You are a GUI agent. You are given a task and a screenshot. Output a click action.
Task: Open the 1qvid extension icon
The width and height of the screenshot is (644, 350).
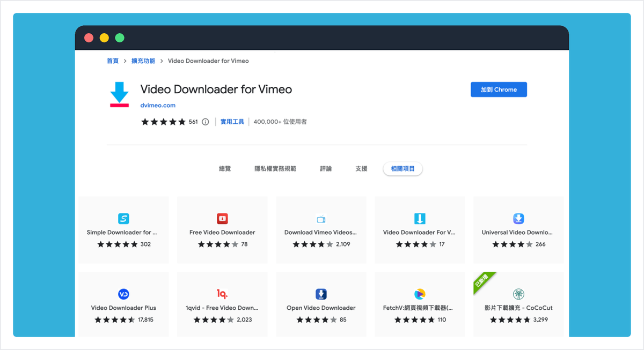click(222, 294)
